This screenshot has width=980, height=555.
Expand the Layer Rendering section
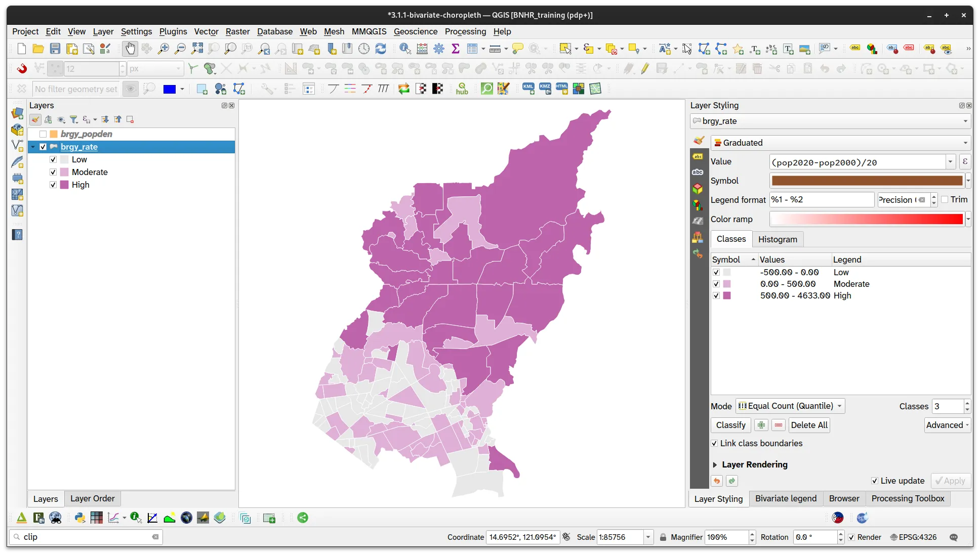point(715,464)
